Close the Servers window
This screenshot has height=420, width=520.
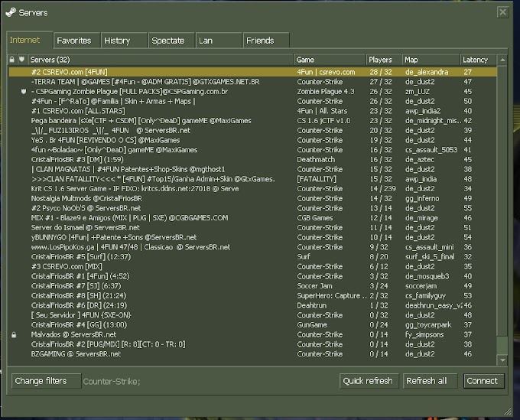pos(502,12)
